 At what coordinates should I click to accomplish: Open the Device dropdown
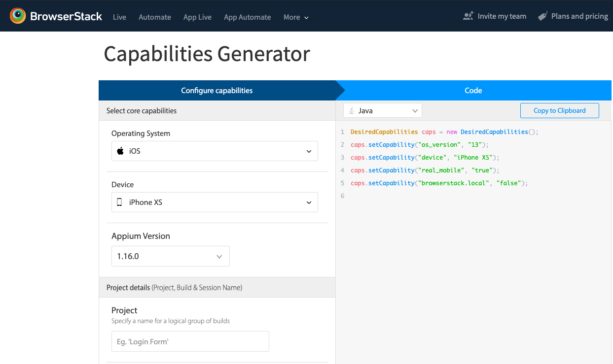(215, 202)
